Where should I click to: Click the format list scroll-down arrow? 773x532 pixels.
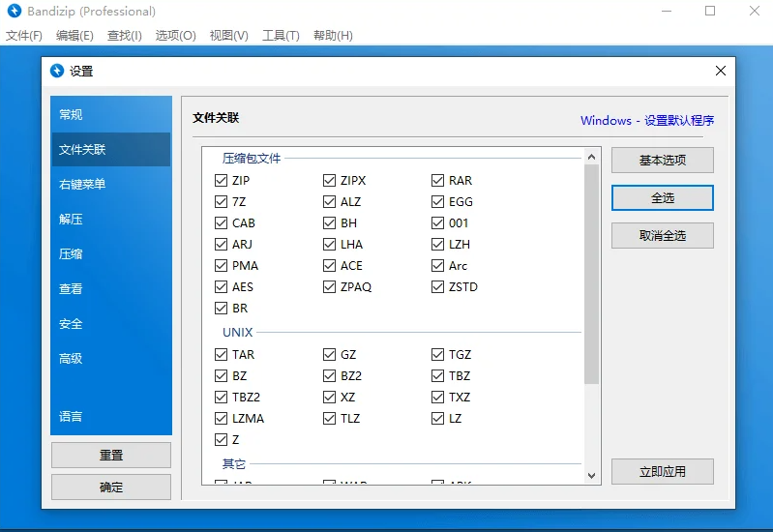tap(591, 476)
